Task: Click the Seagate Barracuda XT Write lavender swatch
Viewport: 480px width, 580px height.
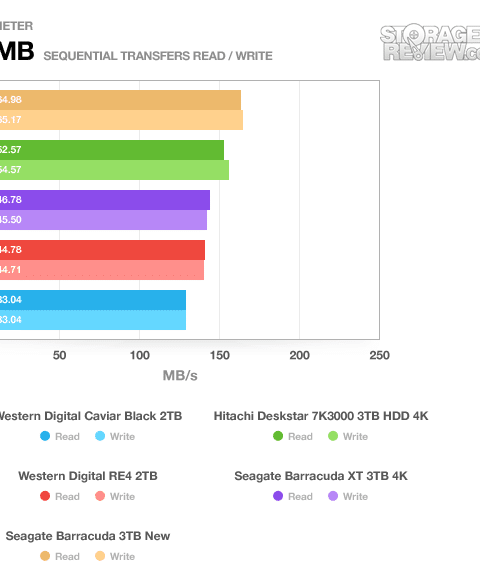Action: coord(333,496)
